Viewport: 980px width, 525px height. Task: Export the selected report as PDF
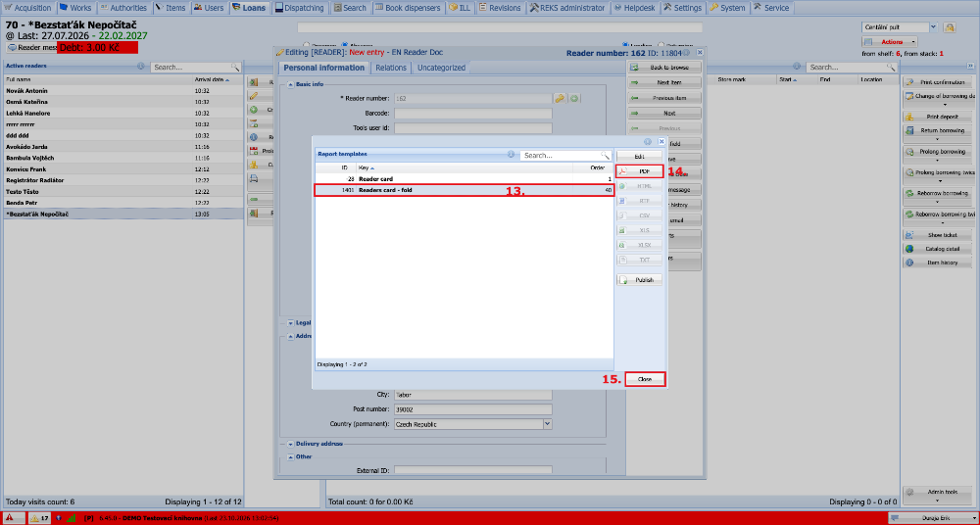(x=639, y=171)
